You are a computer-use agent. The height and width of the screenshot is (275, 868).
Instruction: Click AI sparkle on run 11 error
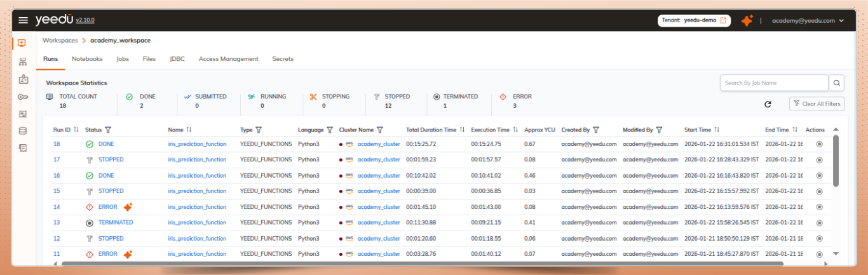(128, 254)
